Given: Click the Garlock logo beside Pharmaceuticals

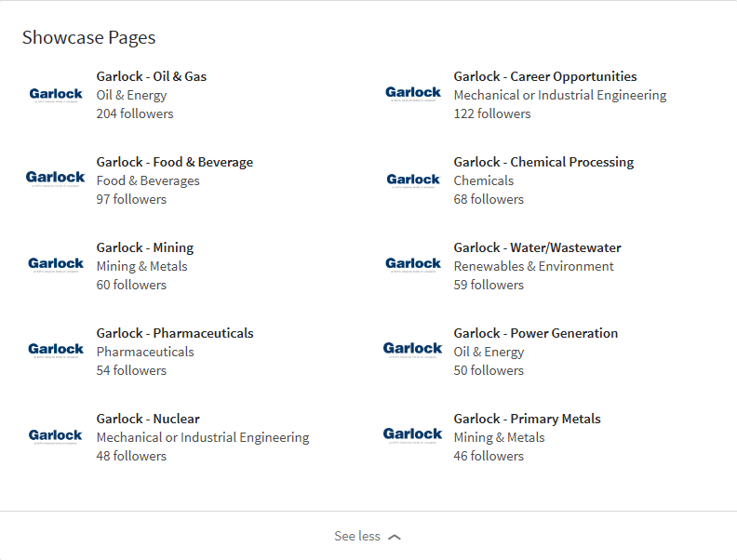Looking at the screenshot, I should coord(56,351).
